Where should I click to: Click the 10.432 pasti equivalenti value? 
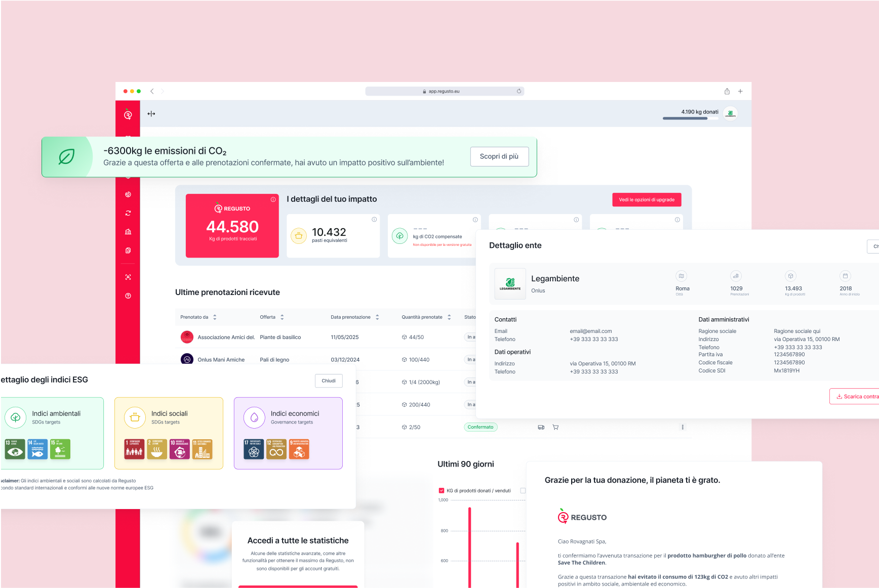click(329, 232)
